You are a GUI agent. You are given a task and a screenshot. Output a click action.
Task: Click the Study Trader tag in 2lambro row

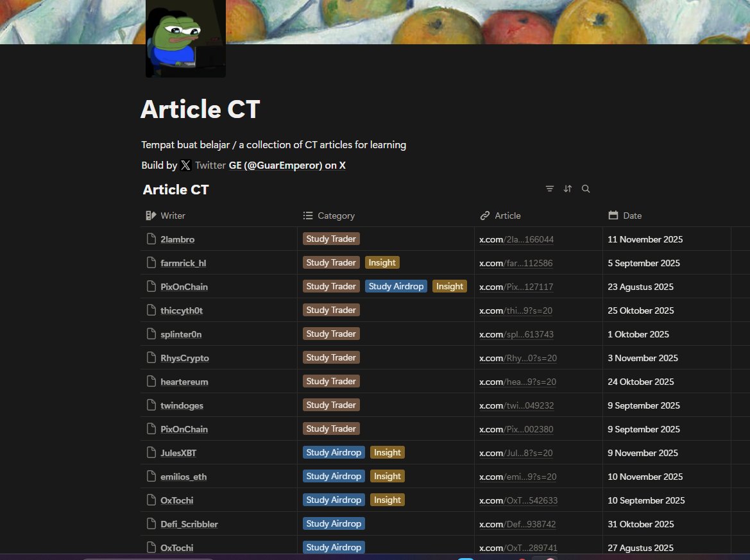pos(331,239)
